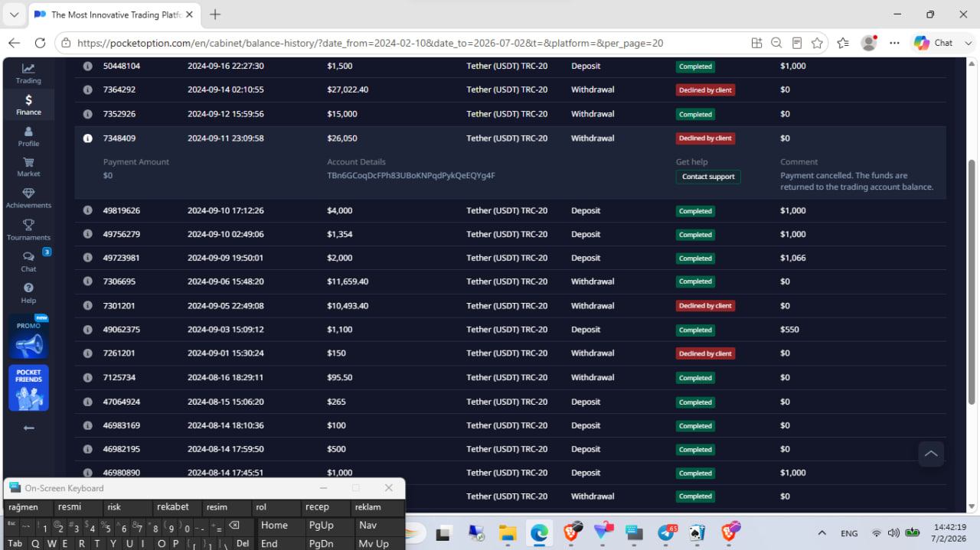Expand info for transaction 7306695
The width and height of the screenshot is (980, 550).
87,282
